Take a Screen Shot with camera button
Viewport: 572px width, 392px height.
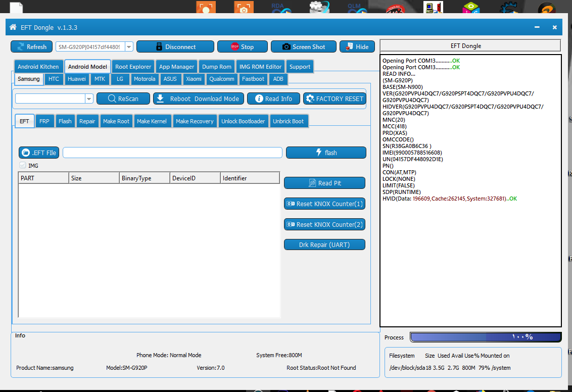click(x=304, y=46)
